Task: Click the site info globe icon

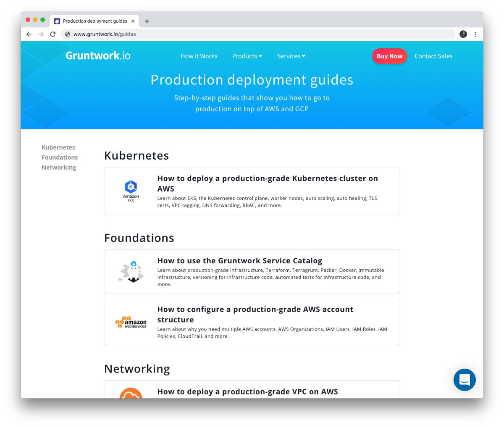Action: coord(68,34)
